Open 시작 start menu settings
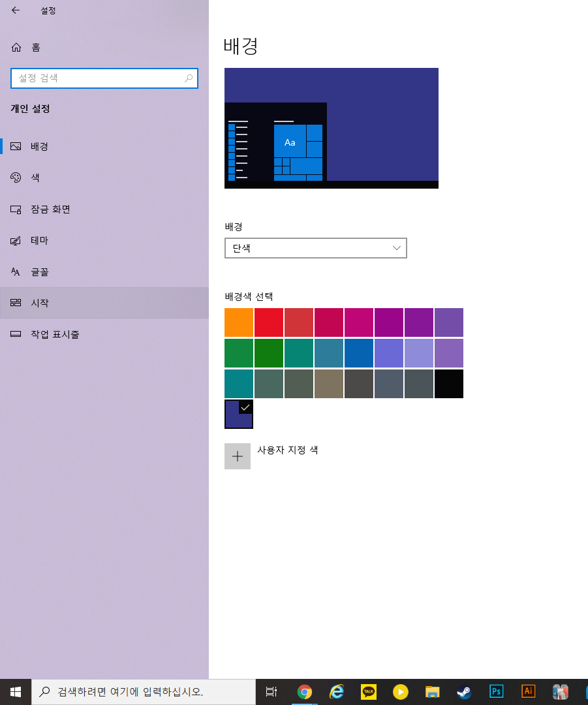 pos(104,303)
